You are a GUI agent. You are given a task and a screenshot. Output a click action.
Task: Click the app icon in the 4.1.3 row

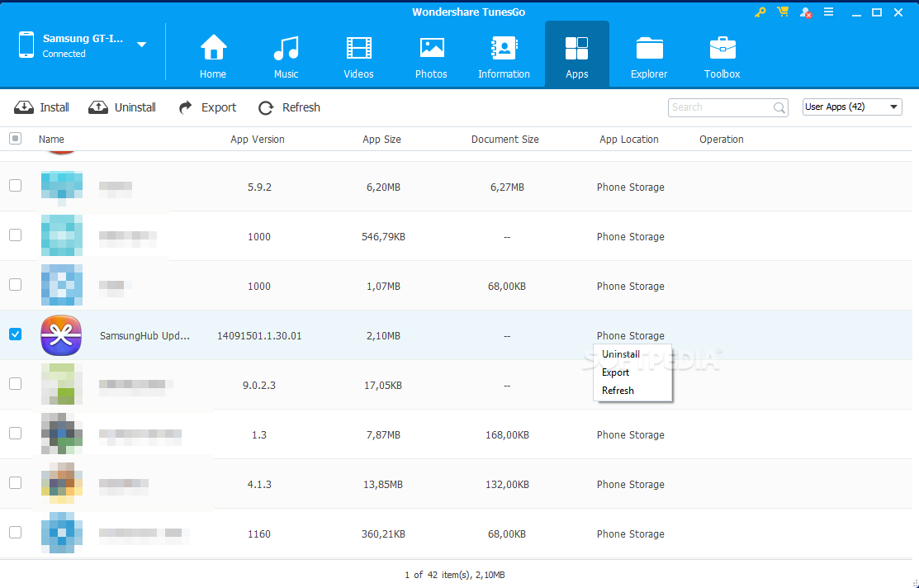click(x=62, y=483)
